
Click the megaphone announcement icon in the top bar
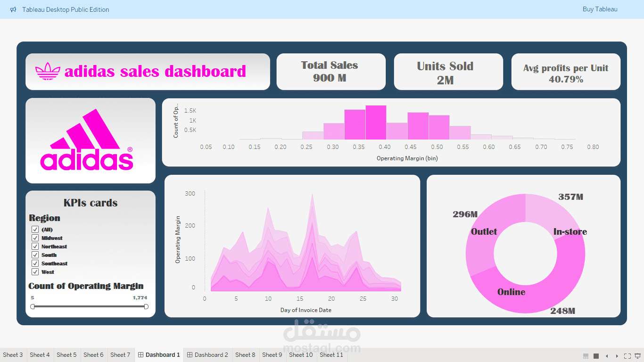(x=13, y=9)
